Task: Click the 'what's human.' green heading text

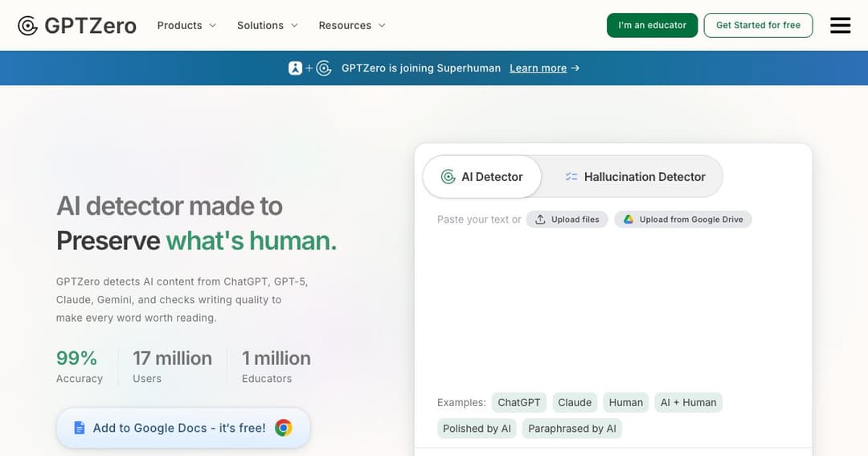Action: pos(252,240)
